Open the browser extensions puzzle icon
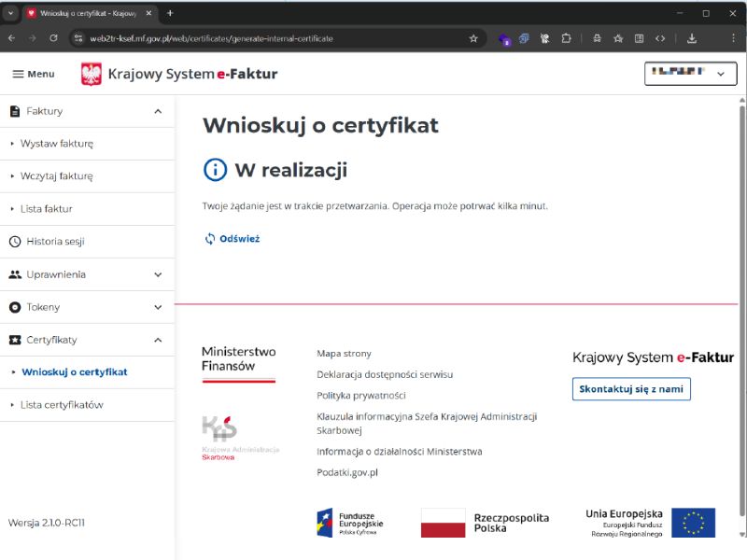Image resolution: width=747 pixels, height=560 pixels. pyautogui.click(x=566, y=38)
